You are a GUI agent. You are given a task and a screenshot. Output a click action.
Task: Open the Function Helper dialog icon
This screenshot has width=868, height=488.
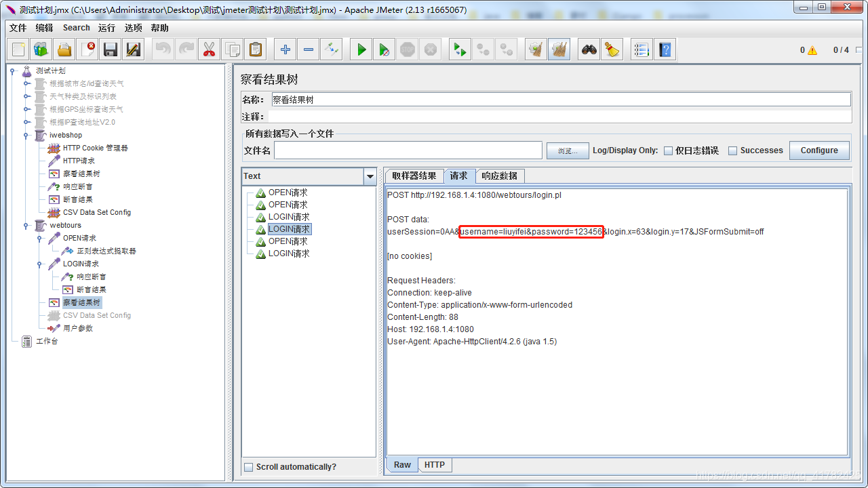tap(642, 49)
